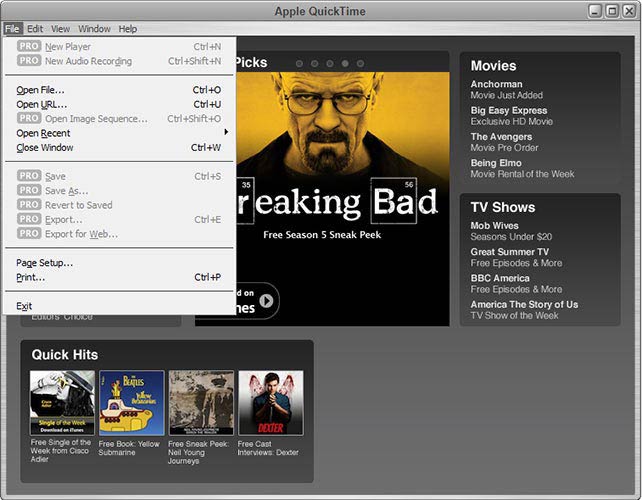Click the PRO badge beside New Player
The image size is (642, 500).
[29, 47]
